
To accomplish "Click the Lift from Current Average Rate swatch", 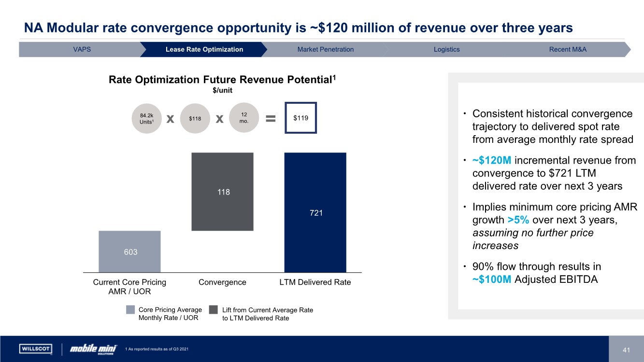I will pos(215,310).
